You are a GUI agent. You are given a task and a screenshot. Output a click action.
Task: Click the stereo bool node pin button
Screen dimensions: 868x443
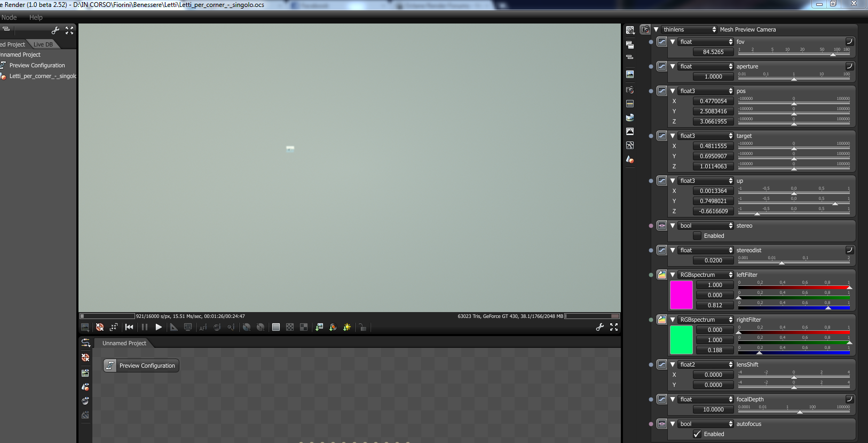click(x=662, y=226)
